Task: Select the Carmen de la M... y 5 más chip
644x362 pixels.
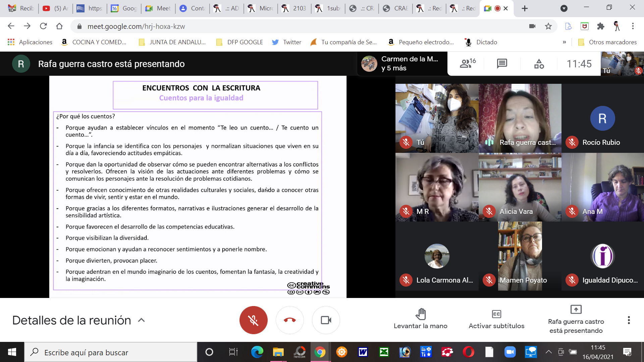Action: pyautogui.click(x=402, y=63)
